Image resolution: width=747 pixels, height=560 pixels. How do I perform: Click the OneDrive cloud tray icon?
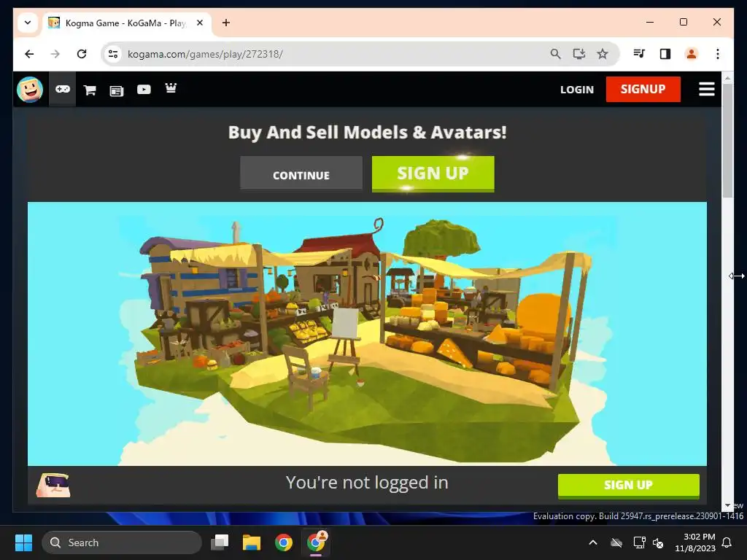(x=616, y=542)
